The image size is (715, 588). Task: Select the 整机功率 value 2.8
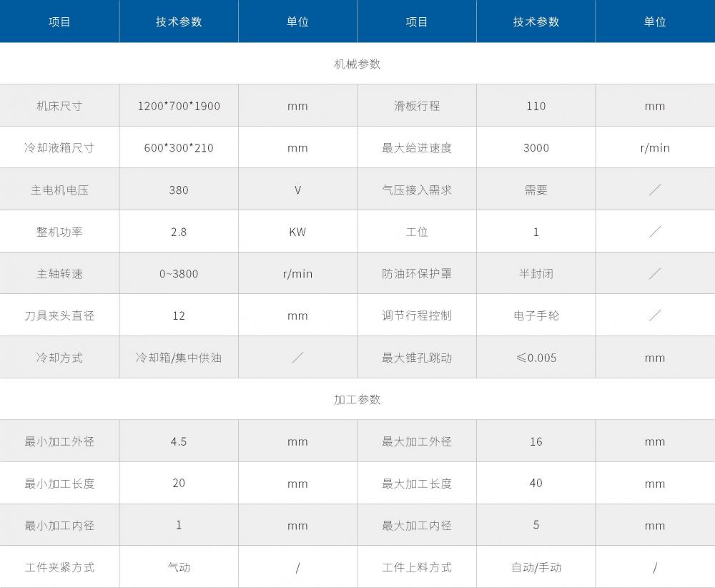pyautogui.click(x=179, y=232)
